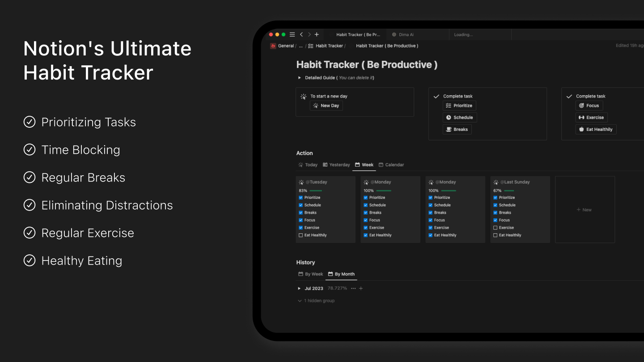This screenshot has width=644, height=362.
Task: Click the Notion's Ultimate Habit Tracker headline
Action: tap(107, 60)
